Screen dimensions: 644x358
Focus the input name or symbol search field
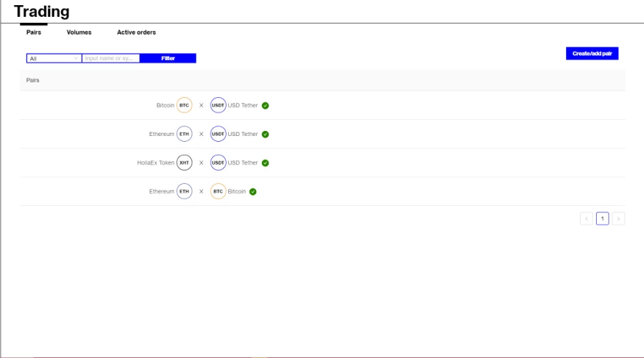click(x=110, y=58)
